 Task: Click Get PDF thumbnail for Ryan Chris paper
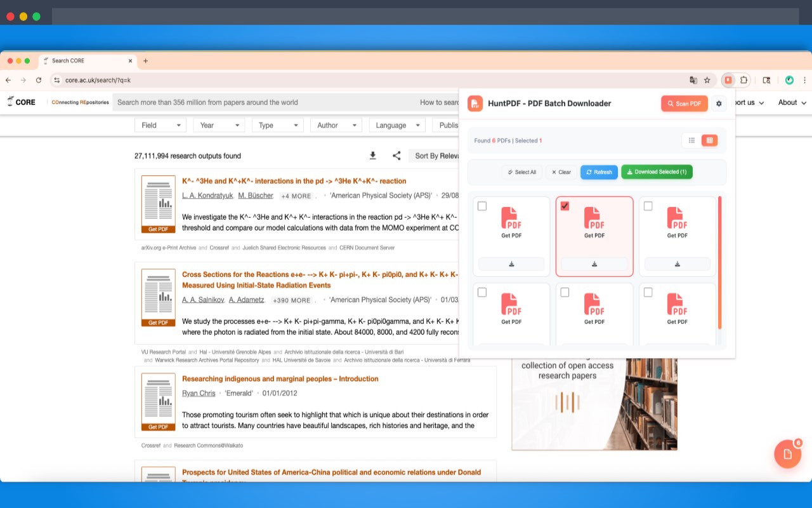point(158,402)
